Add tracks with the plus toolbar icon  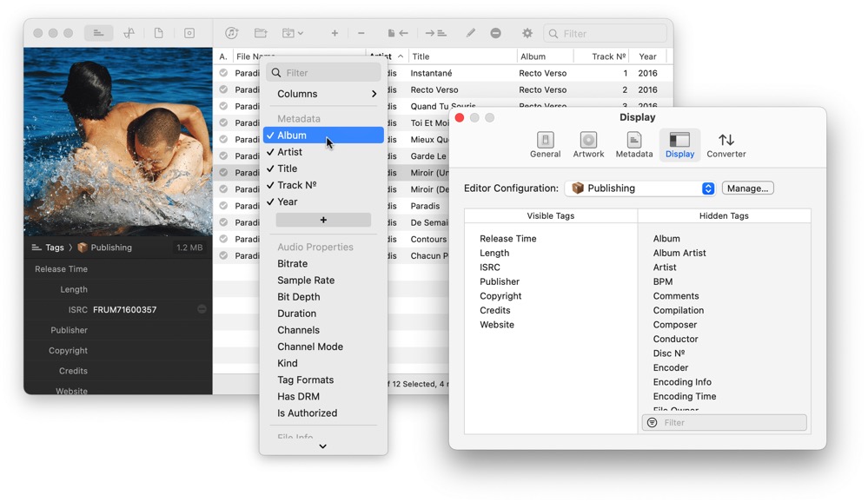tap(335, 33)
